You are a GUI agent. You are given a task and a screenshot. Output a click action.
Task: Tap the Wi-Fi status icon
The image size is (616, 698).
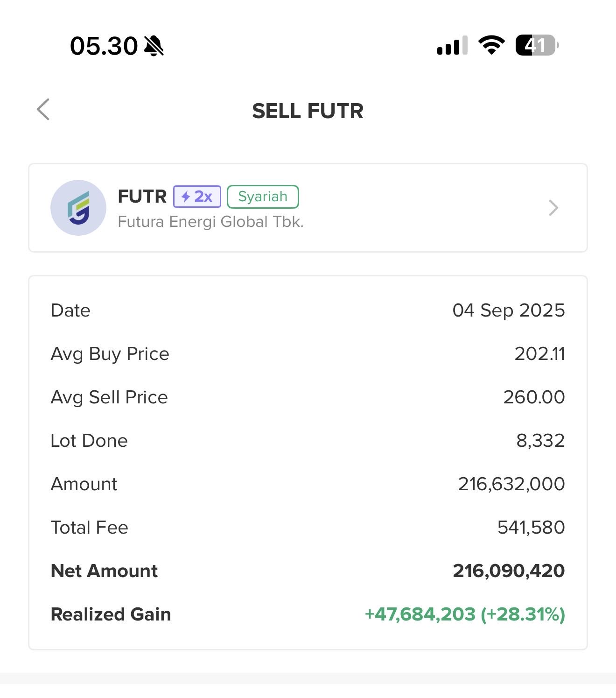(491, 45)
